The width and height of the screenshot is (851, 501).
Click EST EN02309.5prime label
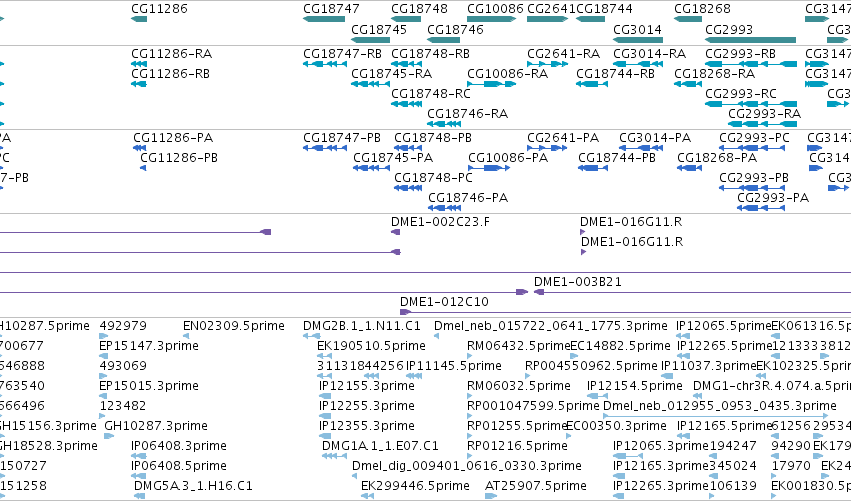pyautogui.click(x=234, y=326)
